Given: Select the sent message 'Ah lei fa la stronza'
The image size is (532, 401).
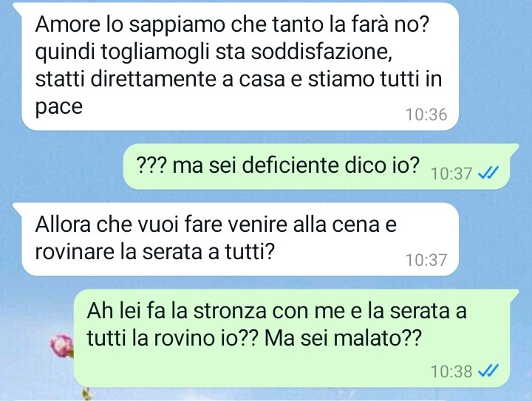Looking at the screenshot, I should coord(292,338).
